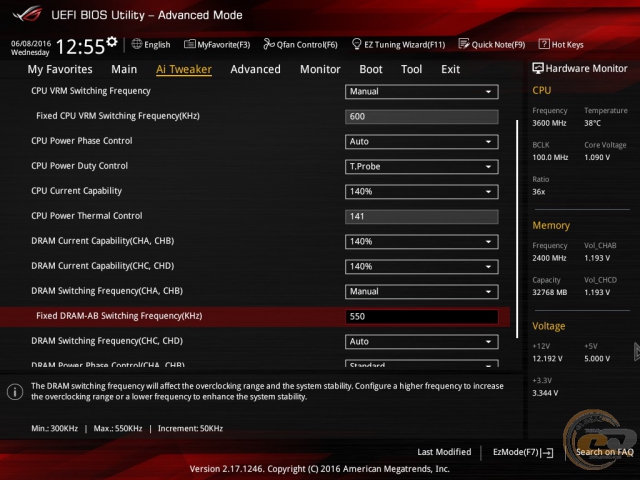
Task: Show Hot Keys question mark icon
Action: click(x=544, y=44)
